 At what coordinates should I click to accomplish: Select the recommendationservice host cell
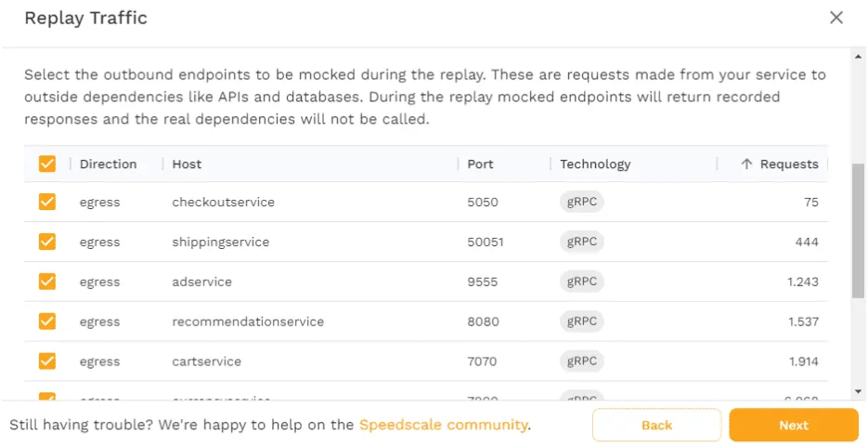click(248, 322)
